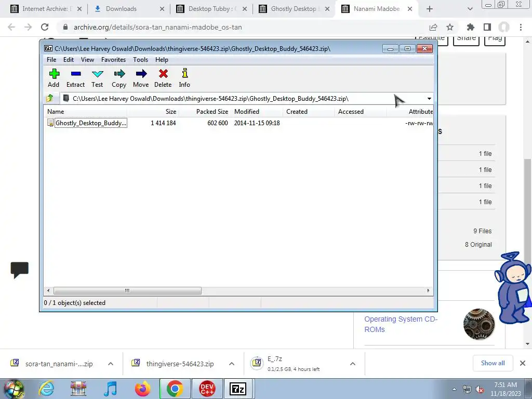Click the Extract toolbar icon
Image resolution: width=532 pixels, height=399 pixels.
pos(75,78)
